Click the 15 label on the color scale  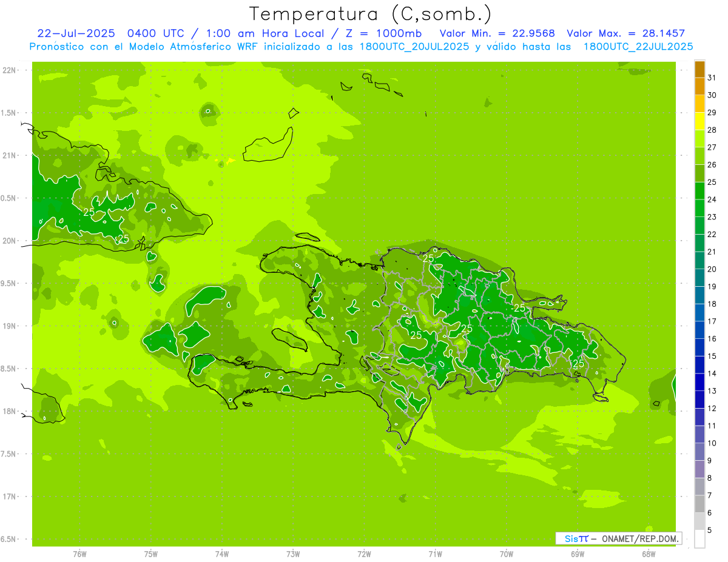click(712, 356)
